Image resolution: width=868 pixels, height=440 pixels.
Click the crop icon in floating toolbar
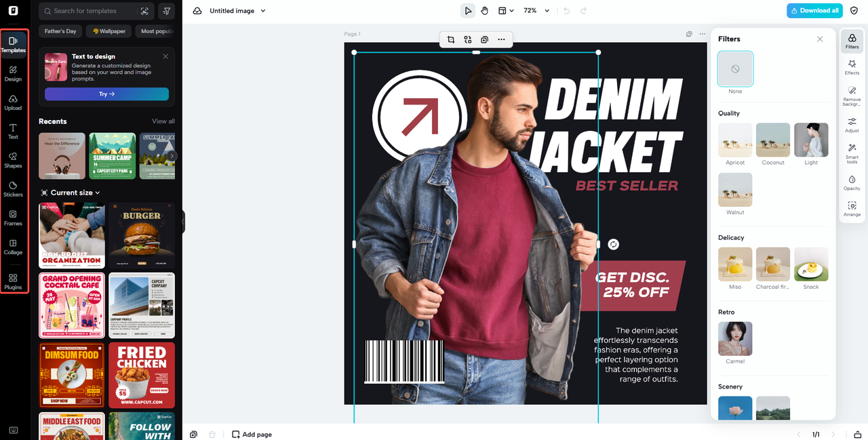click(451, 40)
